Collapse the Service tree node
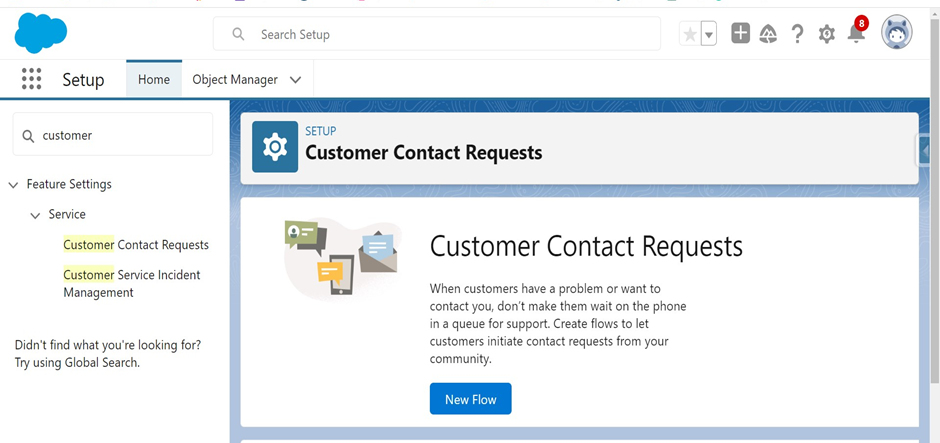940x443 pixels. point(35,215)
